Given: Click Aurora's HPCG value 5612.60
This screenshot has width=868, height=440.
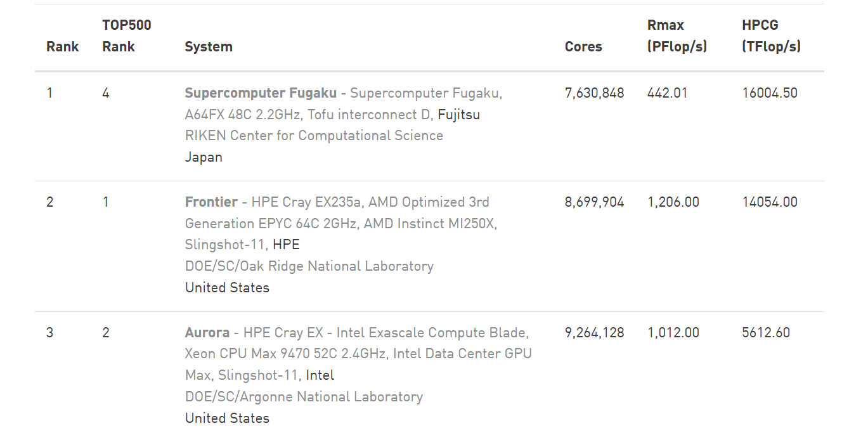Looking at the screenshot, I should coord(766,333).
